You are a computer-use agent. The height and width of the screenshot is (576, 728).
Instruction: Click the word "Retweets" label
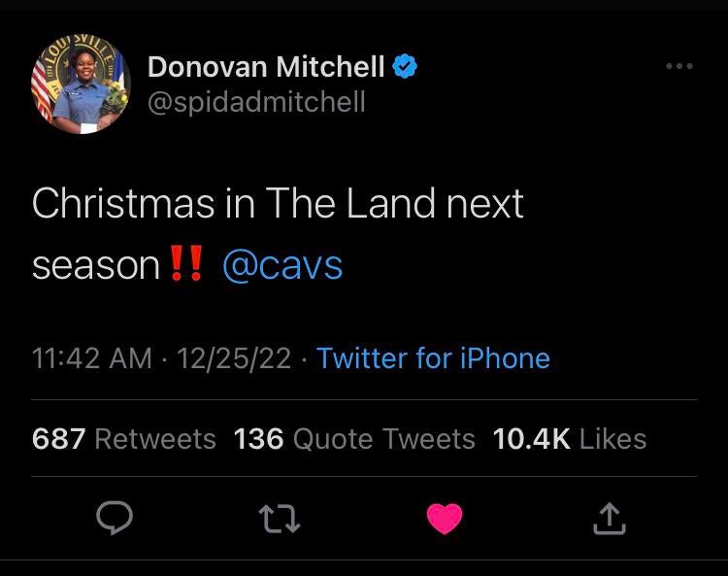click(x=154, y=439)
